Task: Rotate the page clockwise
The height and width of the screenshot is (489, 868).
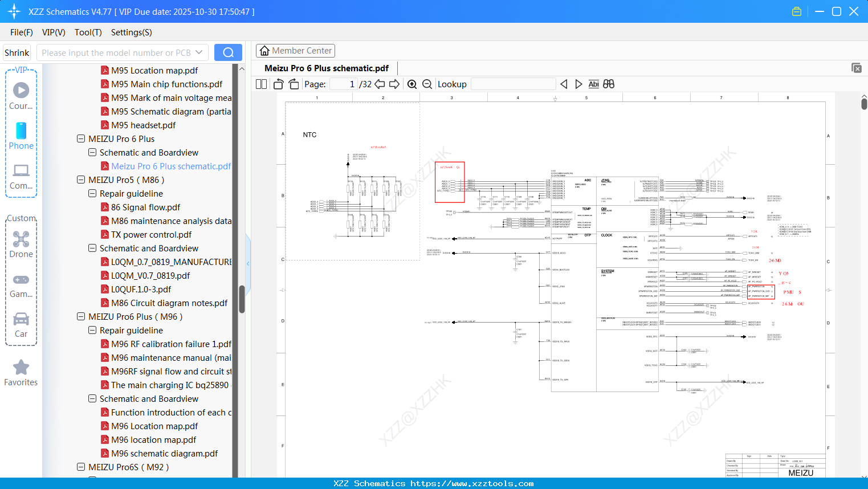Action: [294, 84]
